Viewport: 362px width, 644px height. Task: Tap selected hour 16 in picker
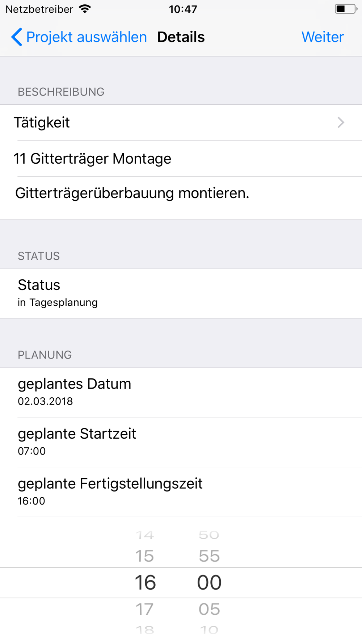(x=145, y=582)
